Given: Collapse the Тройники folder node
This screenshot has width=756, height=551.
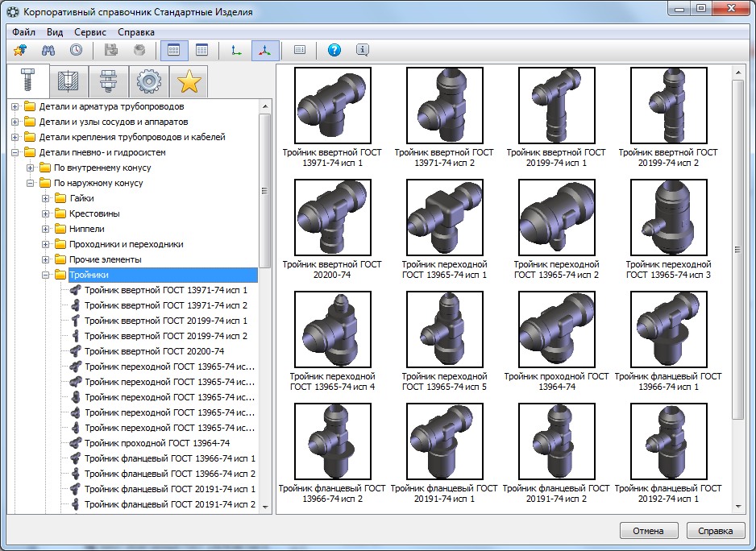Looking at the screenshot, I should 46,275.
